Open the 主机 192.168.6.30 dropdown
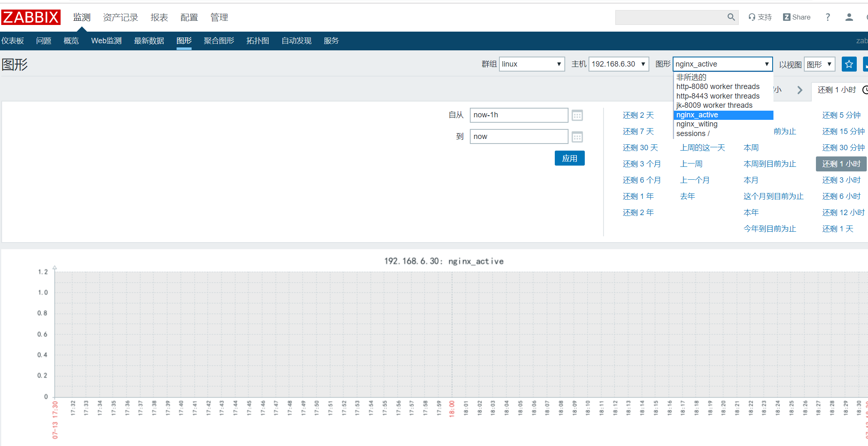The width and height of the screenshot is (868, 446). click(619, 64)
